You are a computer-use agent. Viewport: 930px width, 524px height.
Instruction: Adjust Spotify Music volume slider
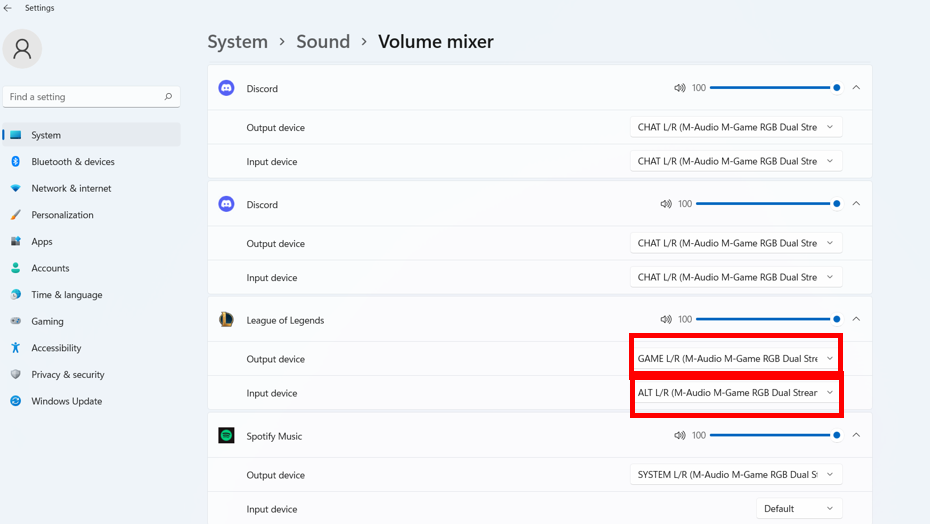pos(775,435)
